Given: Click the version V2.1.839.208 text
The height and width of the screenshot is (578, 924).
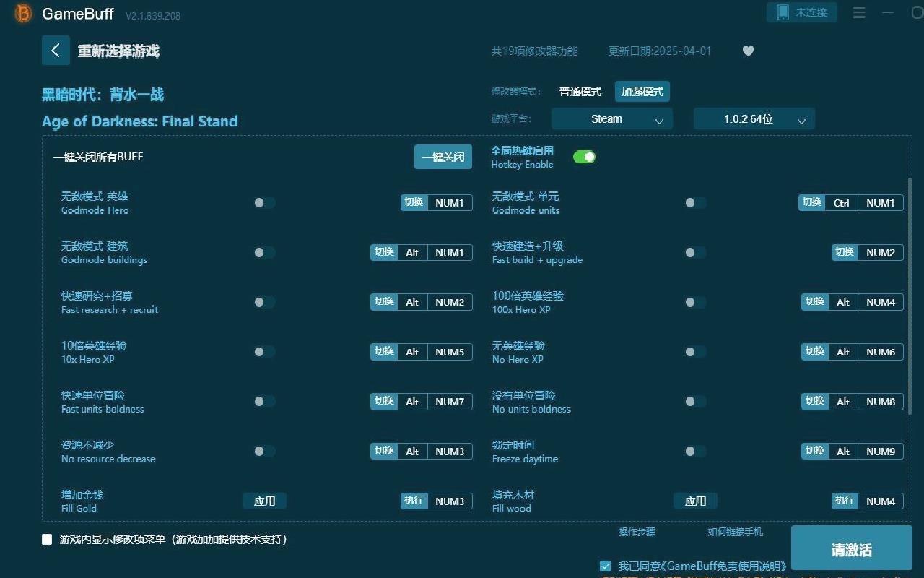Looking at the screenshot, I should 153,16.
